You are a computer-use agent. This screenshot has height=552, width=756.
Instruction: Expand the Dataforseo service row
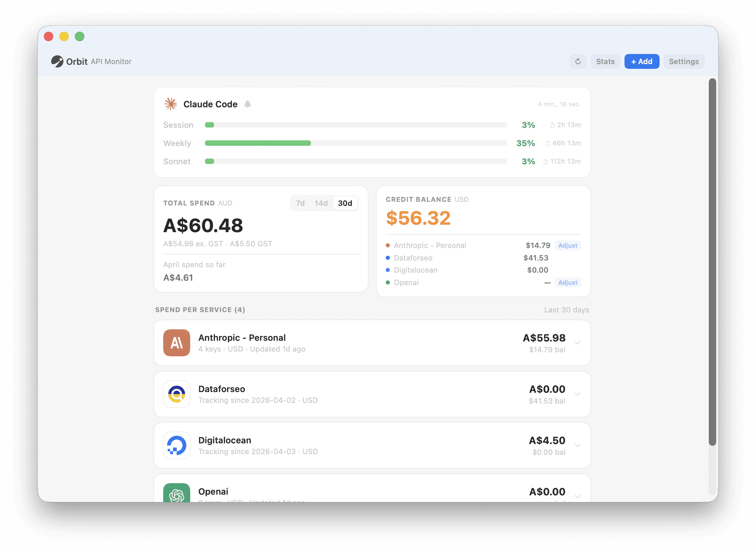pos(578,394)
